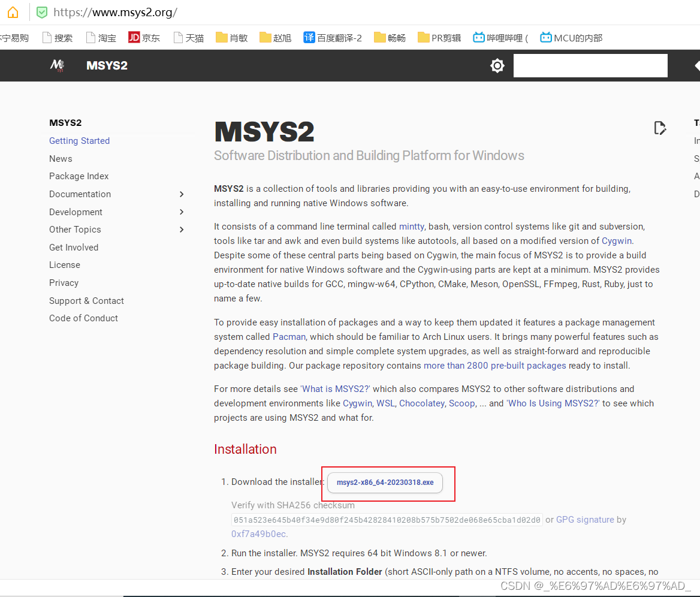Focus the header search field
The image size is (700, 597).
[590, 66]
